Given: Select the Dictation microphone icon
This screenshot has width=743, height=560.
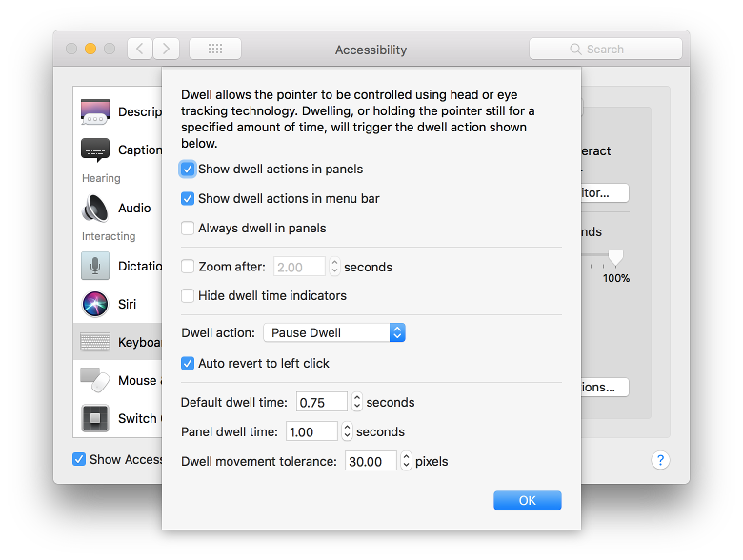Looking at the screenshot, I should click(x=95, y=267).
